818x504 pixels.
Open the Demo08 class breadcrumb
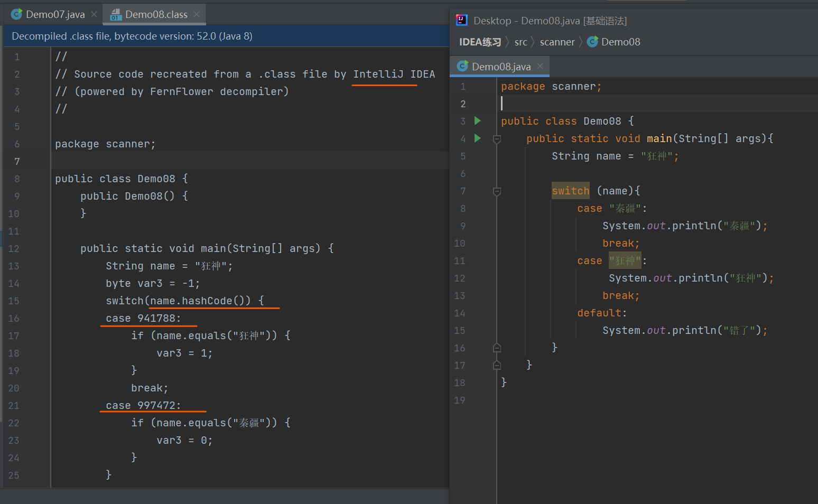[x=614, y=42]
